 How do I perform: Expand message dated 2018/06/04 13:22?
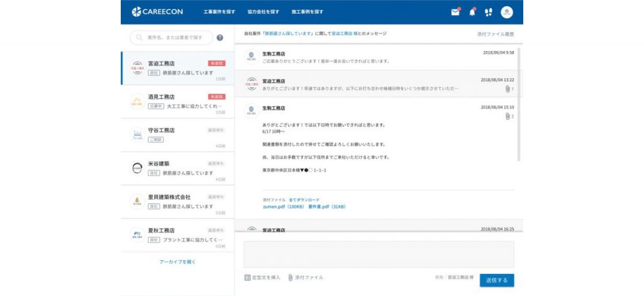click(x=379, y=84)
